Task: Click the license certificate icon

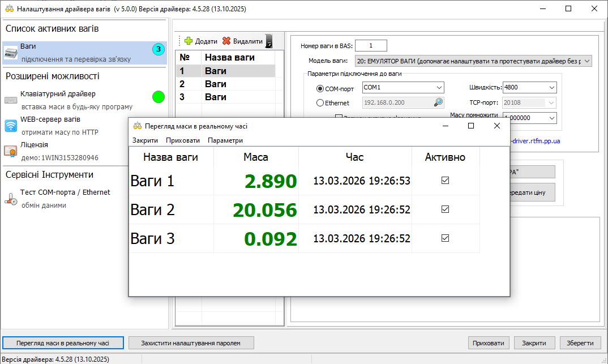Action: [x=11, y=151]
